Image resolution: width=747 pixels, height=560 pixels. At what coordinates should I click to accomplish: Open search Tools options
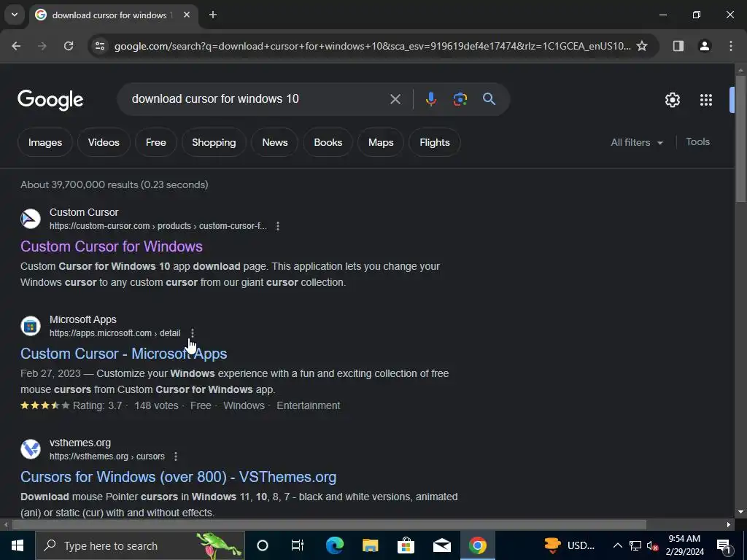point(697,142)
